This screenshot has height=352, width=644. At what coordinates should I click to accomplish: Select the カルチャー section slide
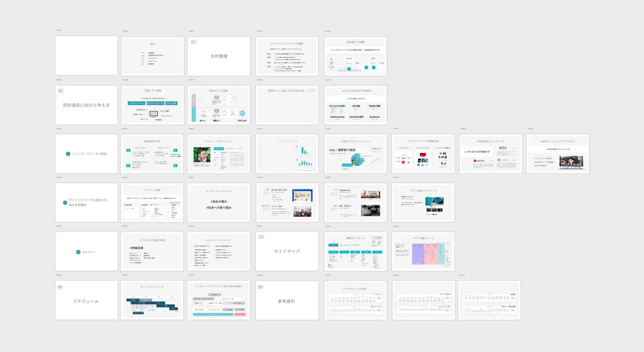coord(86,251)
